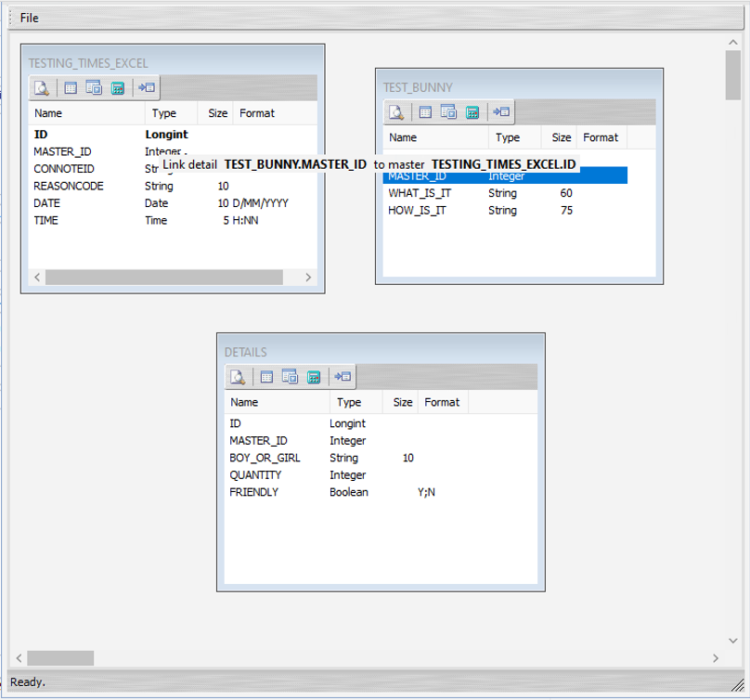Click calculator icon in DETAILS toolbar
This screenshot has height=700, width=750.
tap(314, 377)
